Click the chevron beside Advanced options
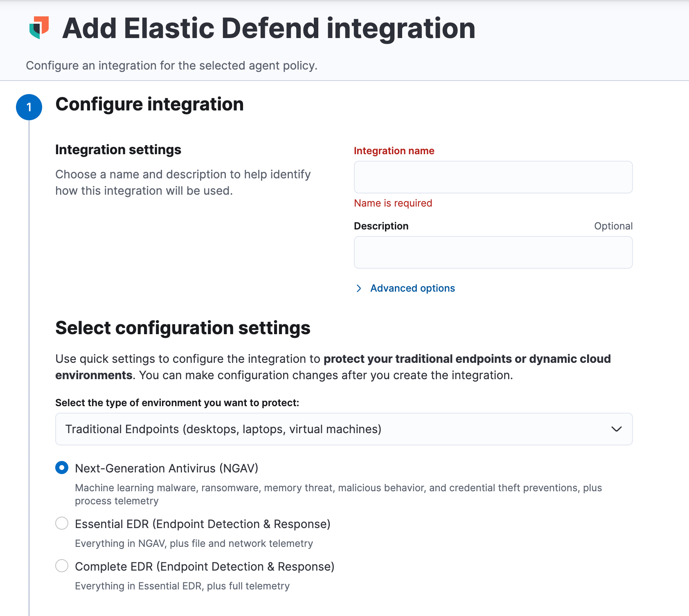Screen dimensions: 689x616 click(359, 288)
